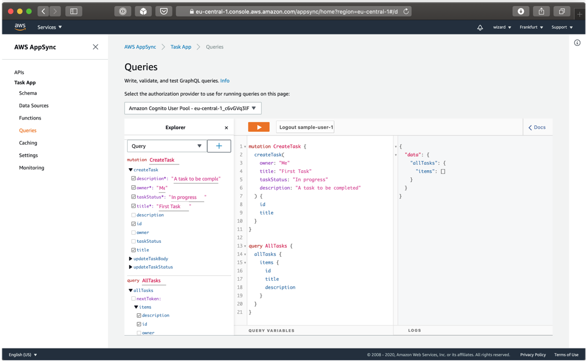Check the description field under createTask
Image resolution: width=588 pixels, height=364 pixels.
pyautogui.click(x=134, y=215)
